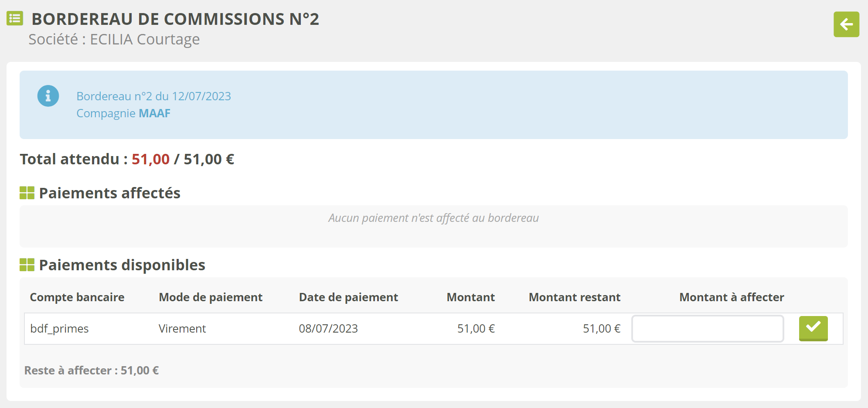868x408 pixels.
Task: Click the Reste à affecter total text
Action: pyautogui.click(x=92, y=371)
